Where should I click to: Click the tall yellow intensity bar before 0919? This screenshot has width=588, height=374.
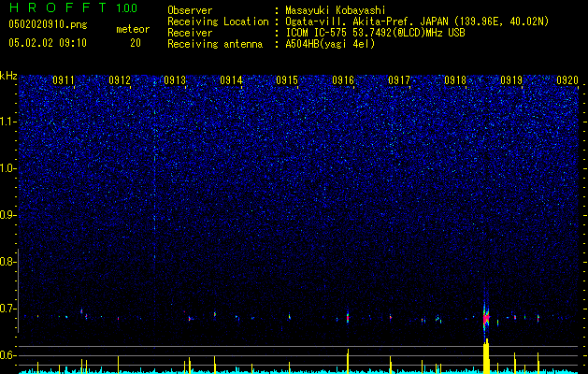tap(486, 356)
